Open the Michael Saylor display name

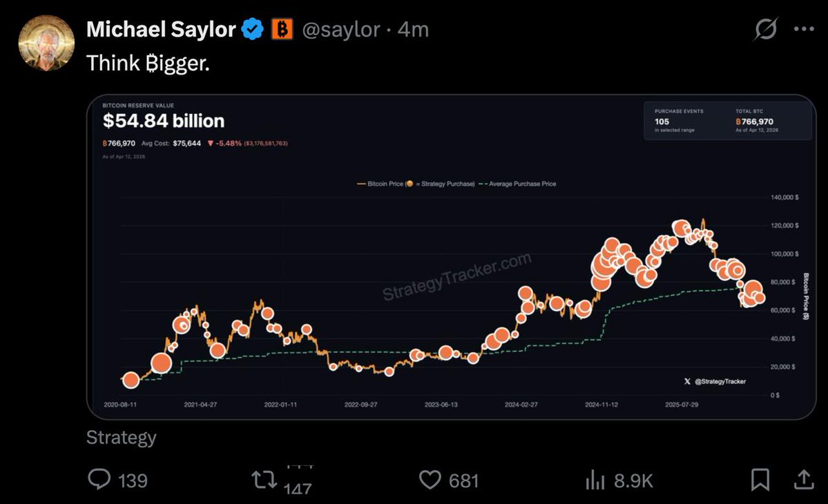pos(162,29)
